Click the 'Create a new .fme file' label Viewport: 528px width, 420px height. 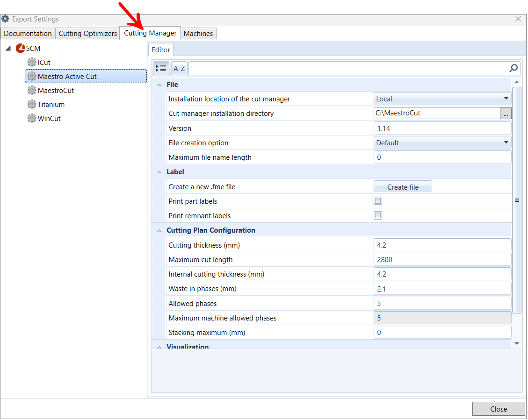(202, 186)
